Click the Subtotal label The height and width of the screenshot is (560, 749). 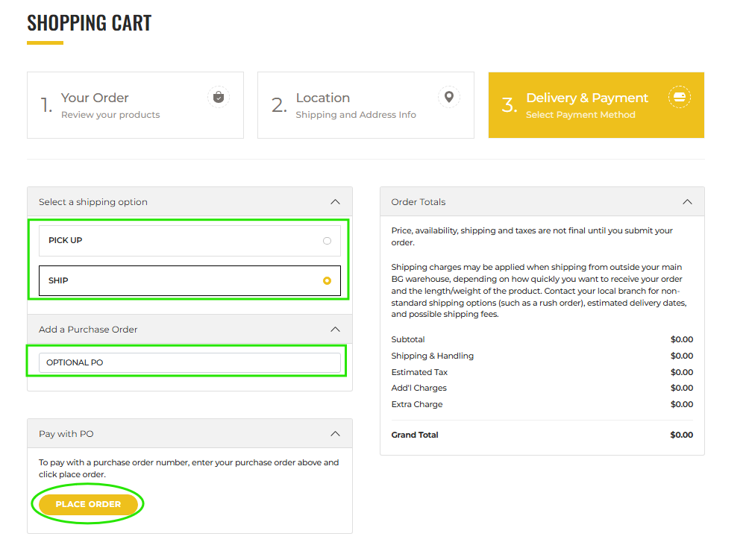(x=408, y=339)
